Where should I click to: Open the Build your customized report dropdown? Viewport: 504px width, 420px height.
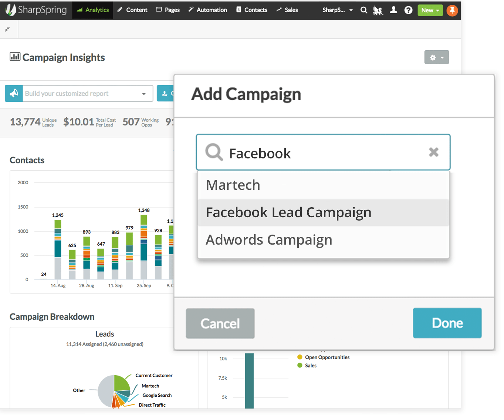[88, 93]
